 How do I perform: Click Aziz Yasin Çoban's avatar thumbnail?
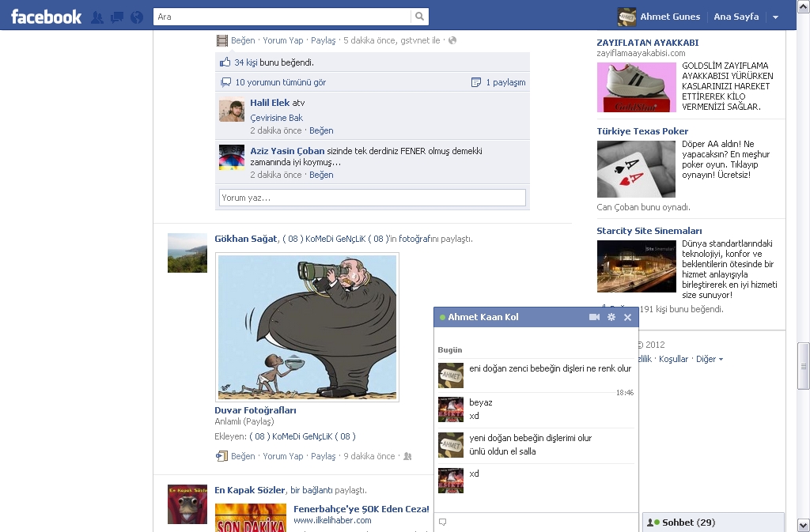[x=232, y=157]
